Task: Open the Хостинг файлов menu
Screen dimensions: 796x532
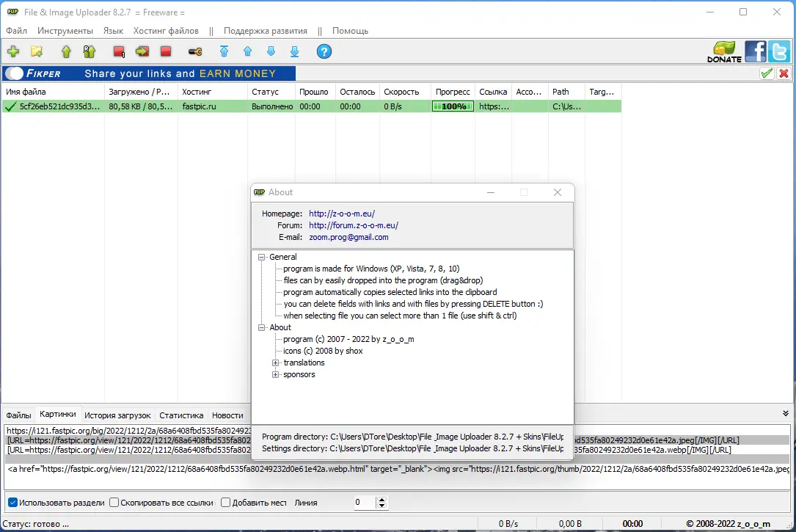Action: (x=166, y=31)
